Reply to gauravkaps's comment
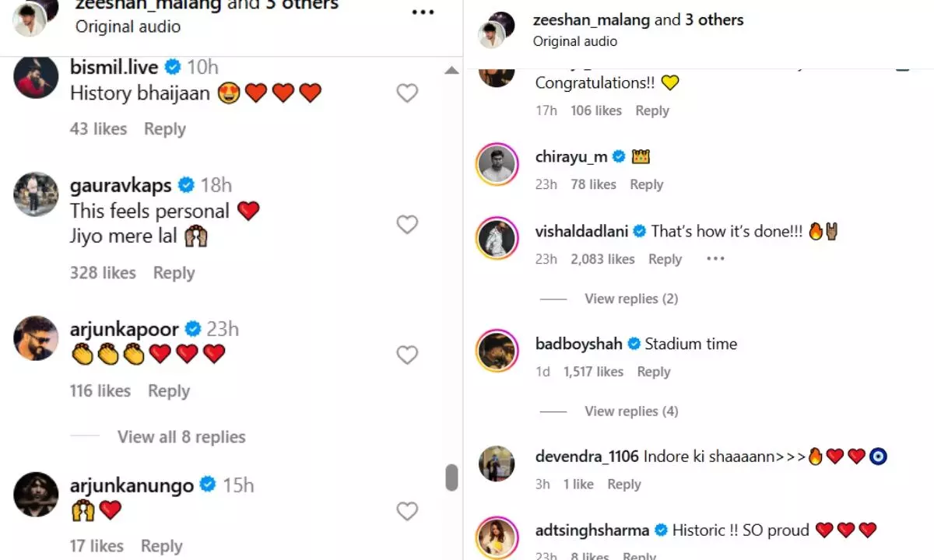934x560 pixels. 174,273
